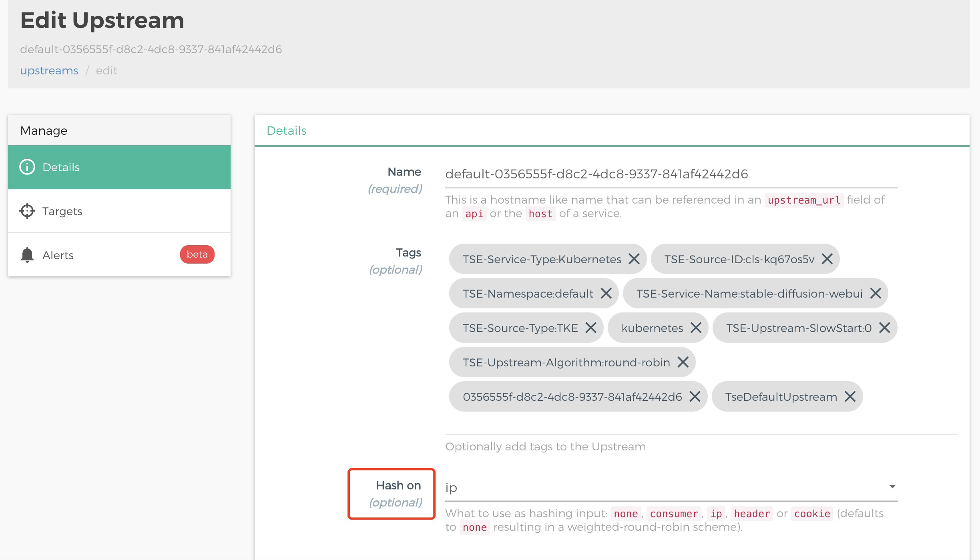Click the tags input area below chips
Image resolution: width=980 pixels, height=560 pixels.
pyautogui.click(x=701, y=425)
